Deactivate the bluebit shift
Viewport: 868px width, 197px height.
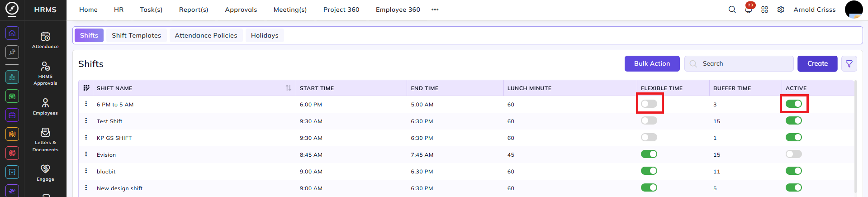point(794,171)
